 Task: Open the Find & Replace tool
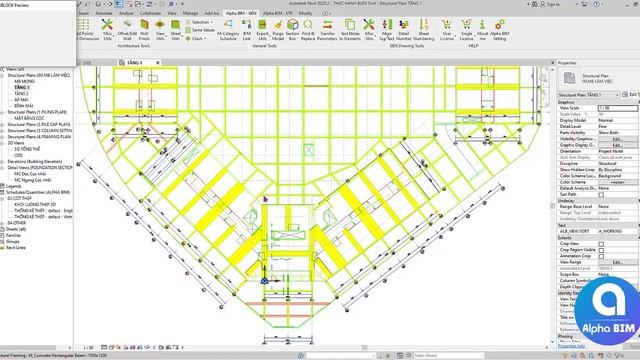point(308,29)
